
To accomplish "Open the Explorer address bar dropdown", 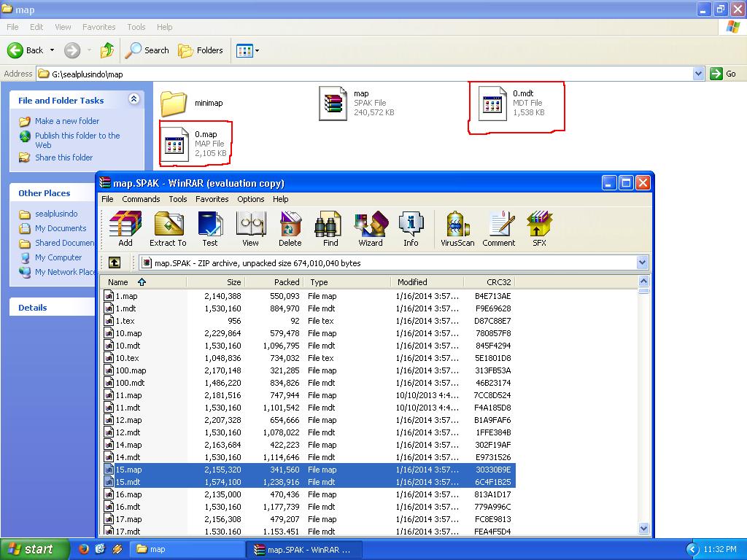I will click(698, 74).
